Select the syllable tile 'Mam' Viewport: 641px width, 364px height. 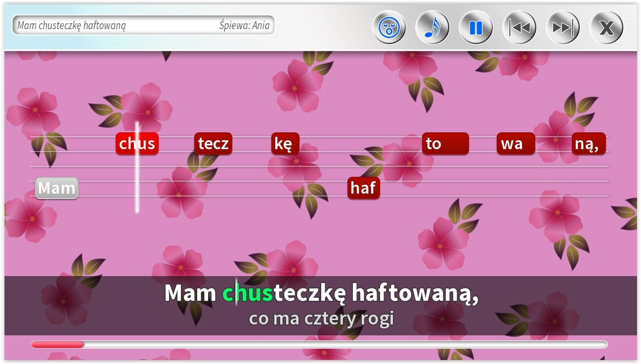click(x=56, y=188)
